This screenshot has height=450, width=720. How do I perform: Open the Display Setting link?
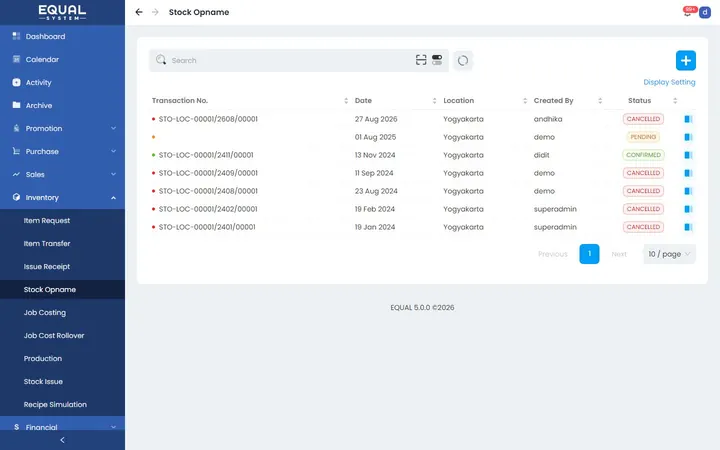pyautogui.click(x=669, y=82)
